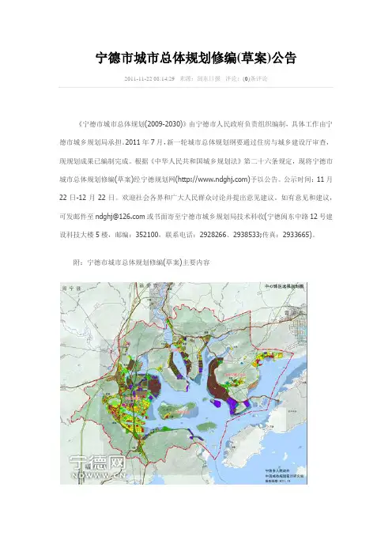Open the (0)条评论 comments link

point(255,78)
